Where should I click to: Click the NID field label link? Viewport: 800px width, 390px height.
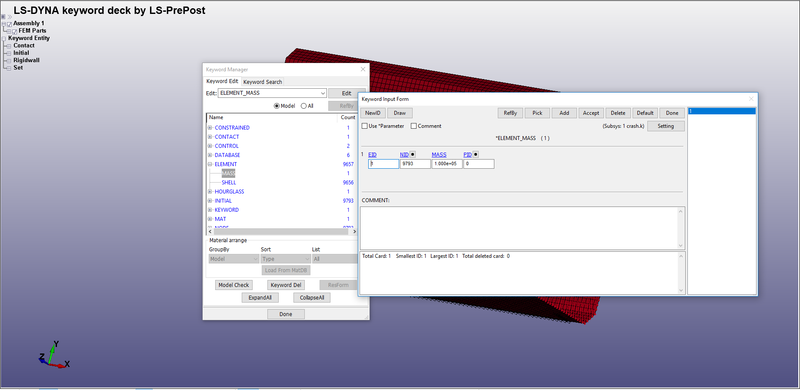click(404, 154)
